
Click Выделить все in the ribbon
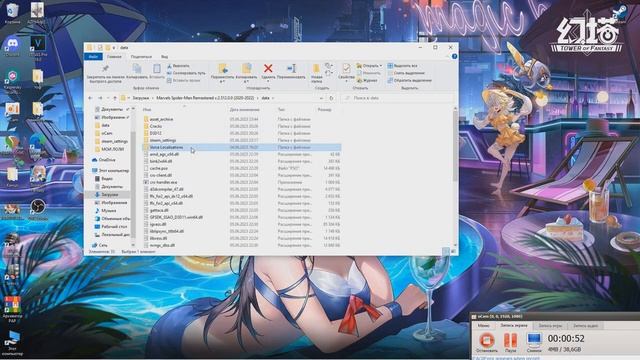click(402, 66)
